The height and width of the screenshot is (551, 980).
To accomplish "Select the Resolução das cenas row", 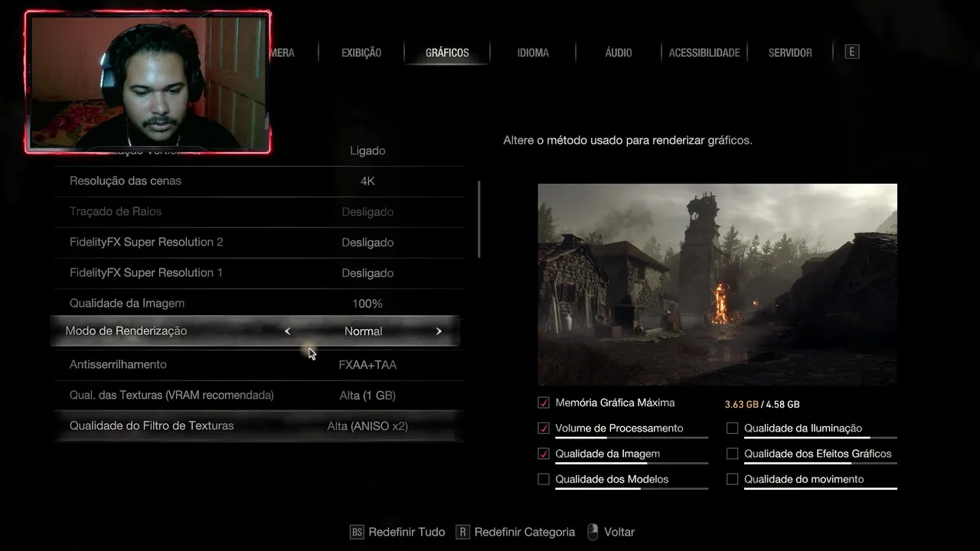I will [x=259, y=181].
